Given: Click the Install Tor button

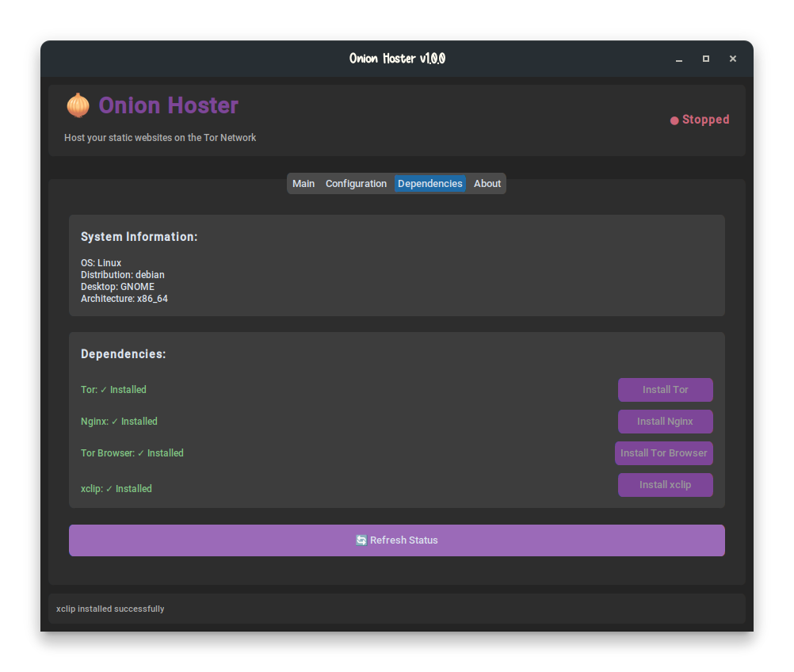Looking at the screenshot, I should pyautogui.click(x=666, y=390).
